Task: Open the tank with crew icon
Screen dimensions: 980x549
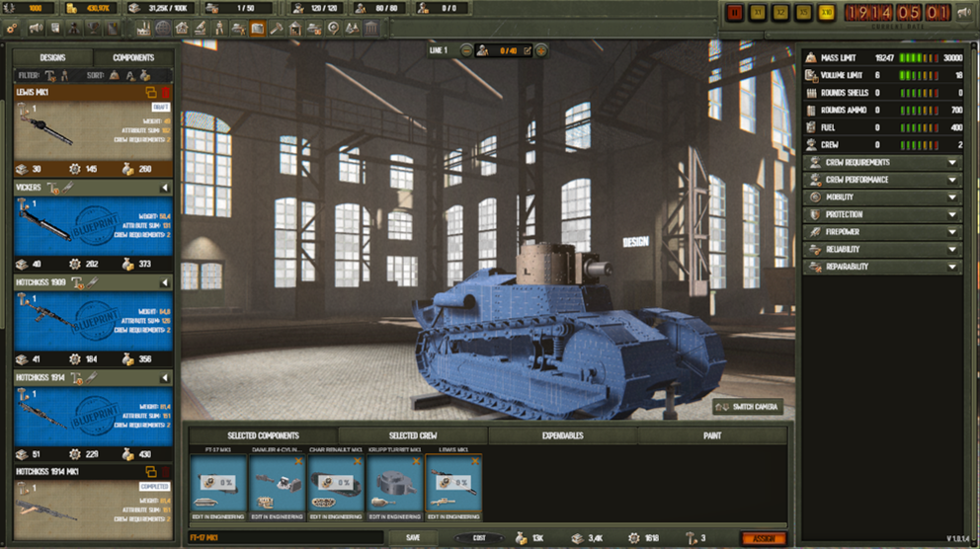Action: point(238,28)
